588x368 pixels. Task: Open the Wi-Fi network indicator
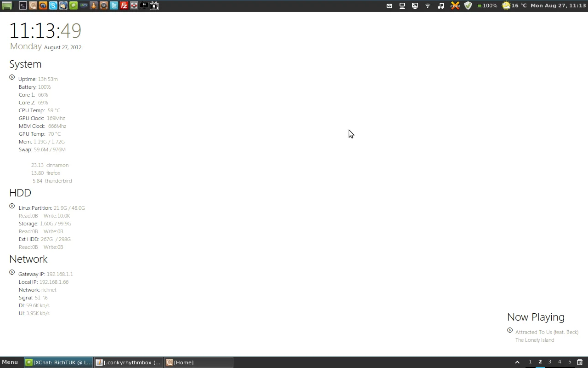428,6
